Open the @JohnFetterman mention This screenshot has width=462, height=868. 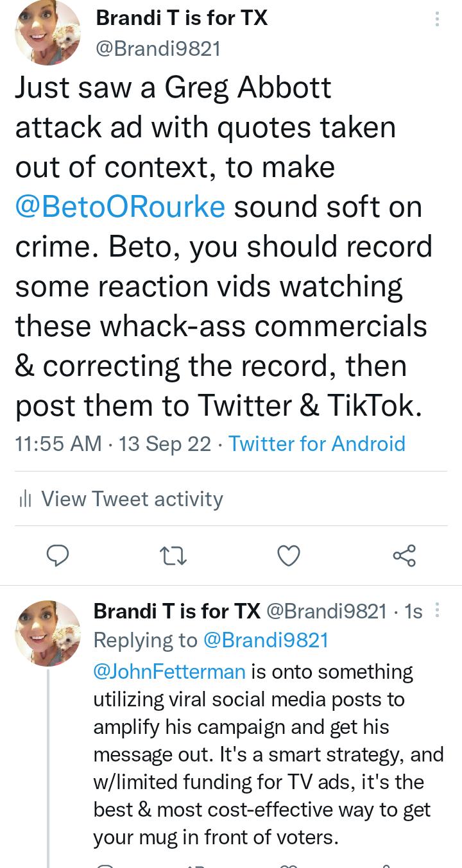[x=168, y=671]
